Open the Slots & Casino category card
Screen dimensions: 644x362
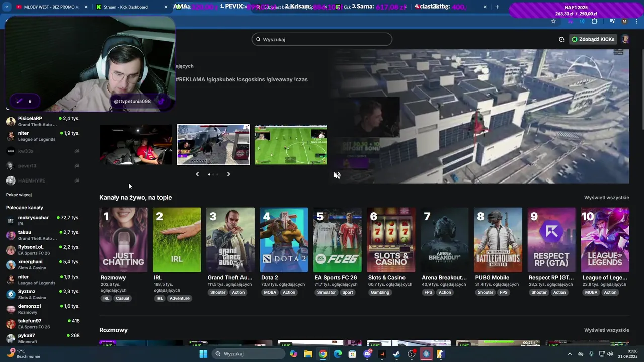(x=391, y=240)
